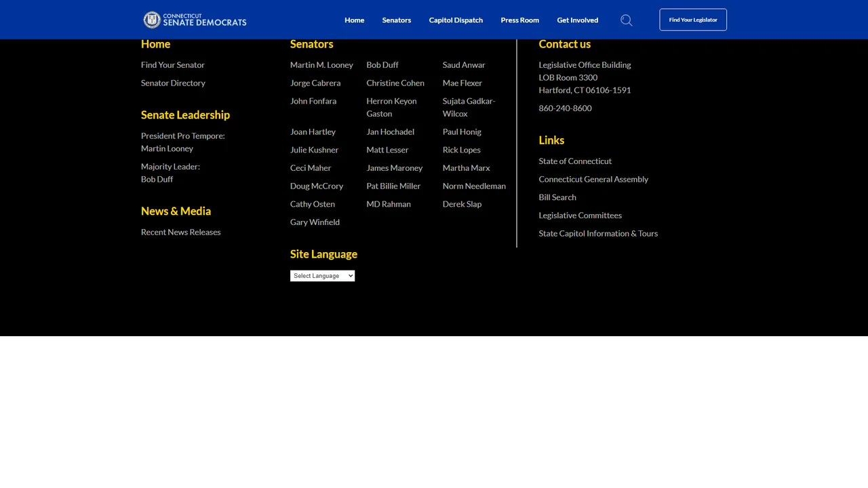Open Recent News Releases link

pos(180,232)
